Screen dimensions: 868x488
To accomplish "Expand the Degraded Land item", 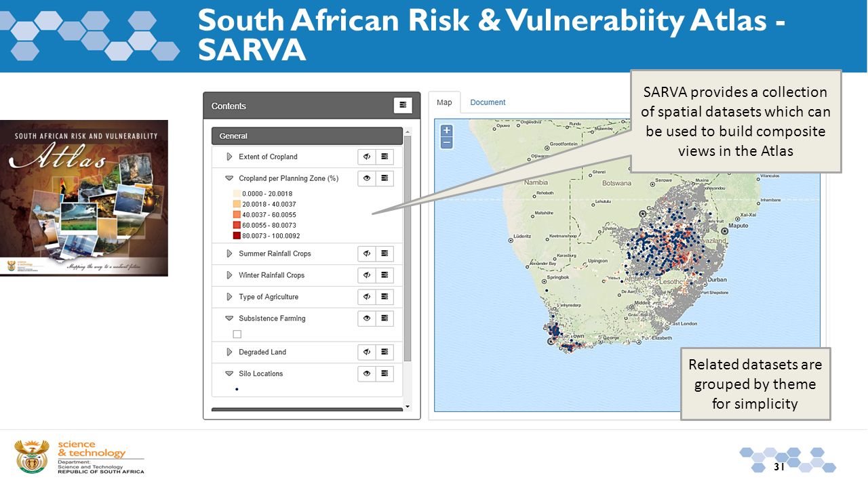I will point(229,352).
